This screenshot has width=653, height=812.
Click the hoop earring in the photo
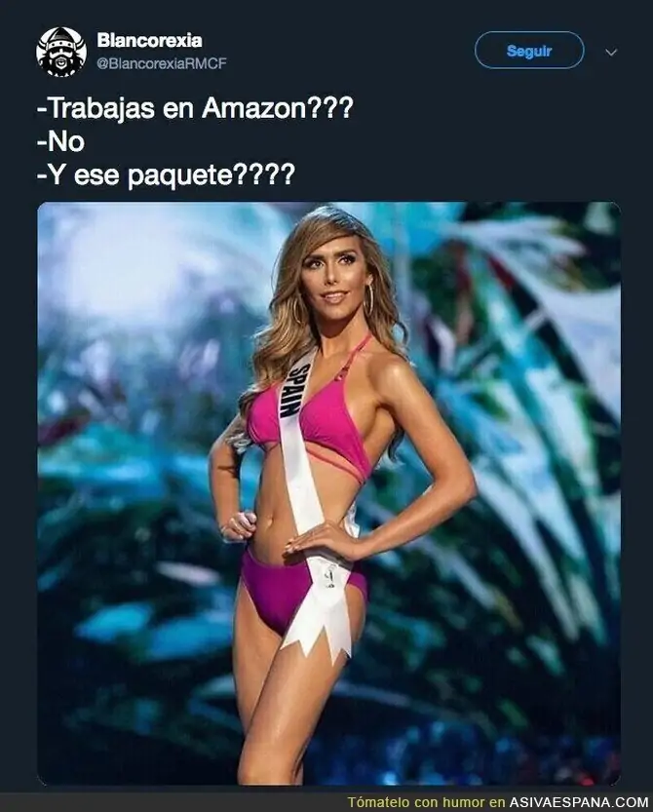(x=368, y=300)
